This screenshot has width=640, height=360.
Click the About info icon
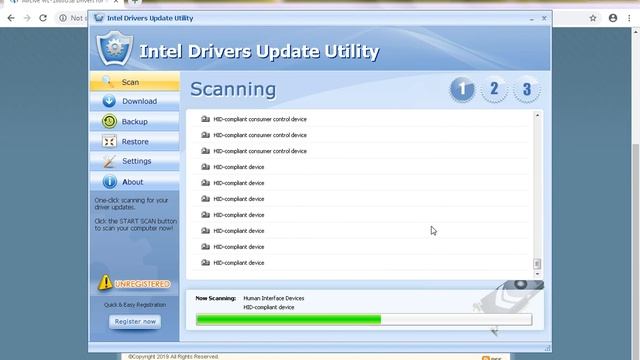pos(109,182)
